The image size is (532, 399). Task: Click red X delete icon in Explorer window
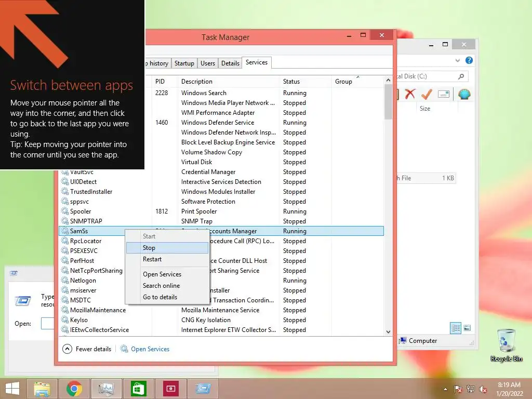tap(410, 94)
